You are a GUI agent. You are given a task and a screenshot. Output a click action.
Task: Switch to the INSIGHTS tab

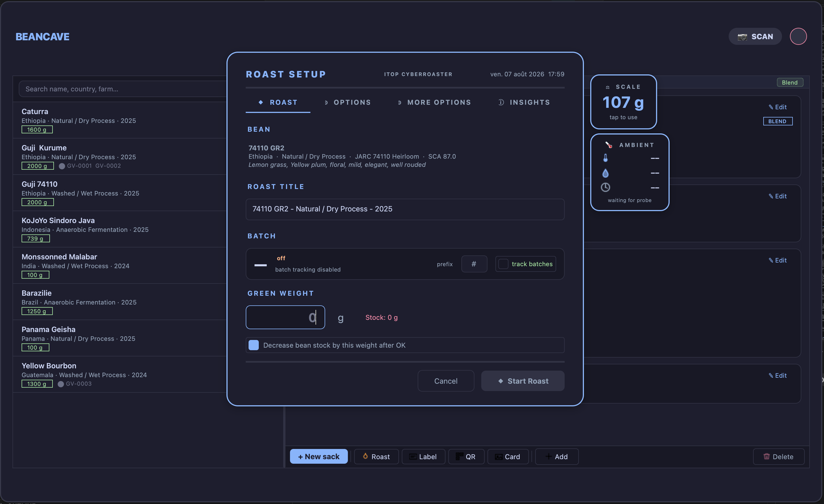tap(524, 102)
